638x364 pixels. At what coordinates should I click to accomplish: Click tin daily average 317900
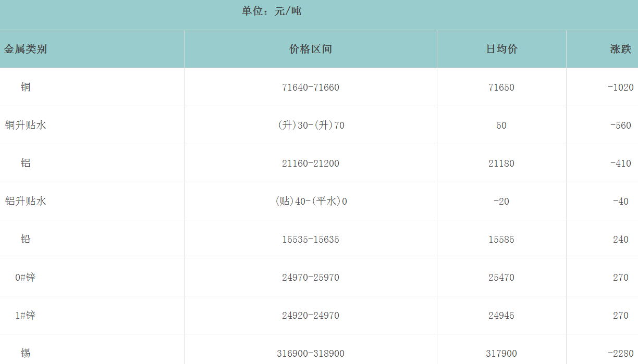pyautogui.click(x=501, y=354)
